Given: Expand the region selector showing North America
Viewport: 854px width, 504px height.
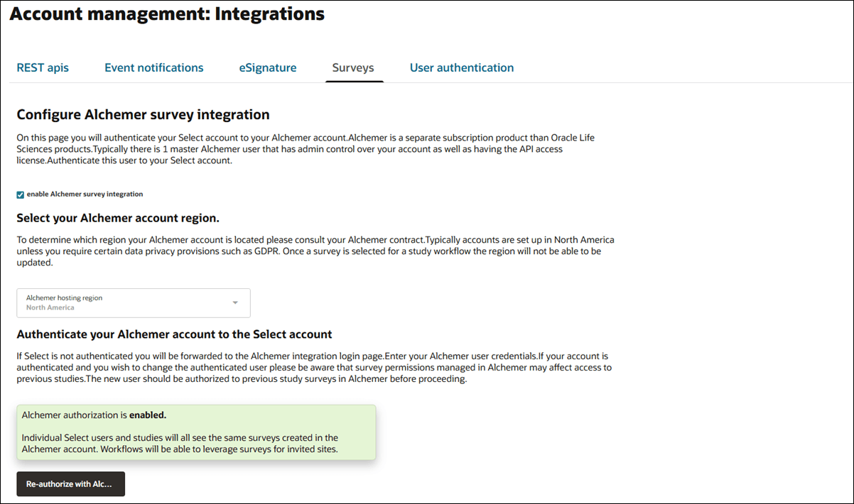Looking at the screenshot, I should (x=133, y=303).
